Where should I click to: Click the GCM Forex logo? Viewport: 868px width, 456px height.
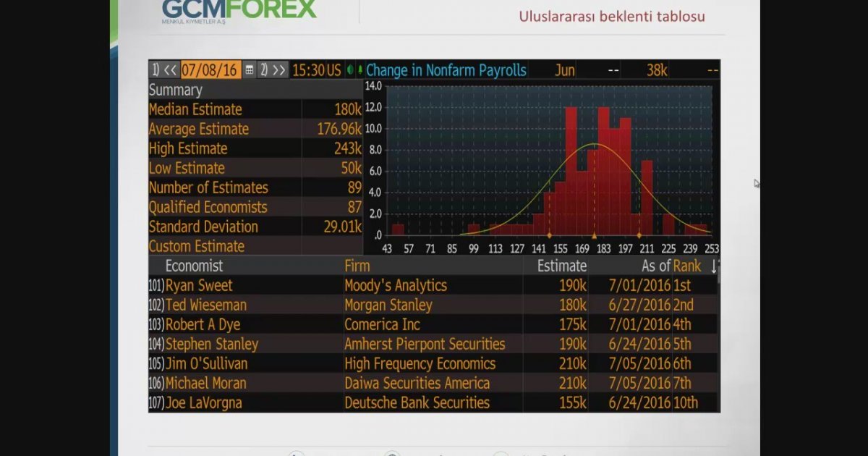(x=239, y=12)
